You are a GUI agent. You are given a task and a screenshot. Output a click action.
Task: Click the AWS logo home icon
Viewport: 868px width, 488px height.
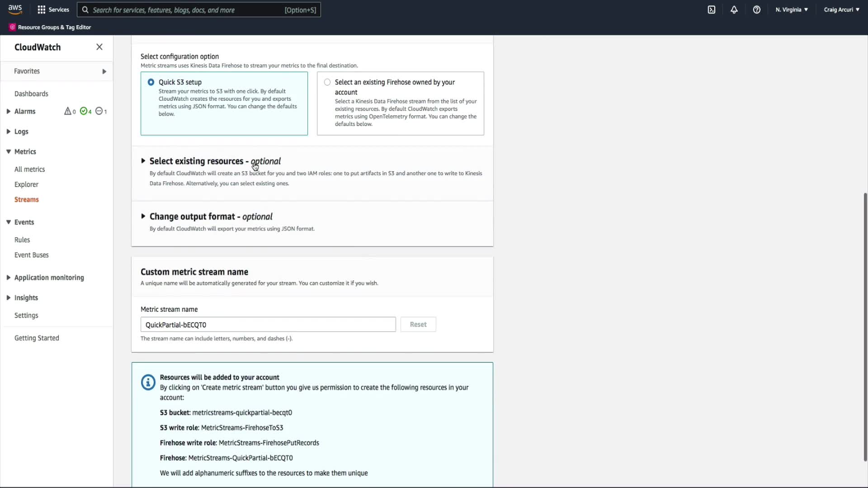tap(15, 9)
